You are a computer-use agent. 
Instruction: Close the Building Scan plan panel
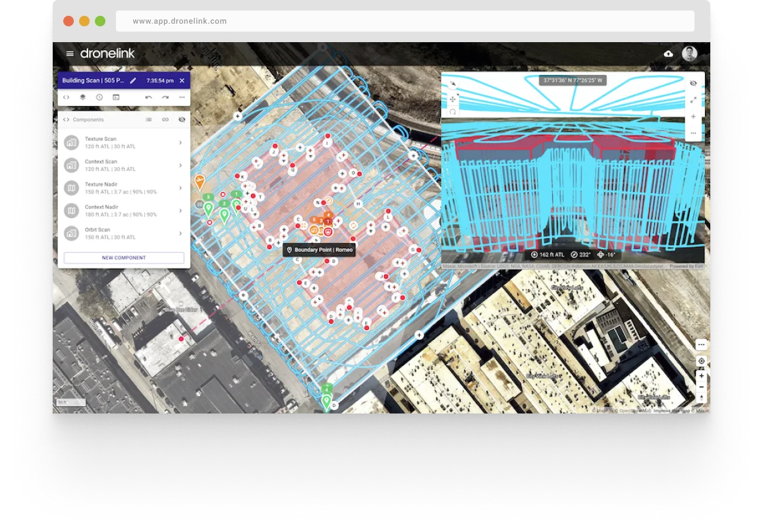[x=182, y=81]
